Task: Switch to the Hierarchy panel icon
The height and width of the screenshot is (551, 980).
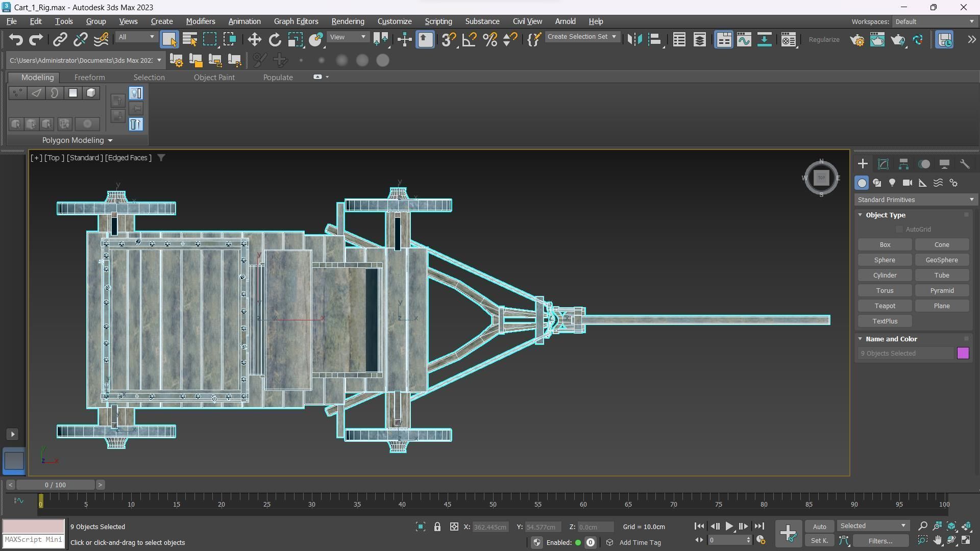Action: tap(903, 164)
